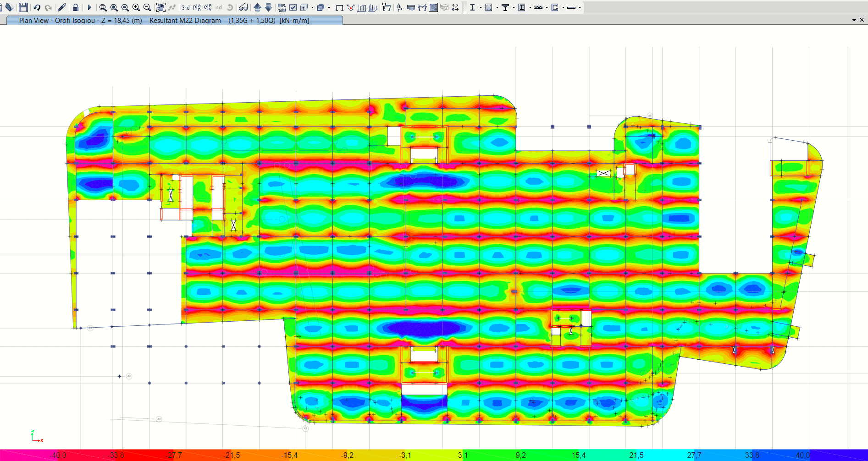Click the Save model floppy icon

23,7
